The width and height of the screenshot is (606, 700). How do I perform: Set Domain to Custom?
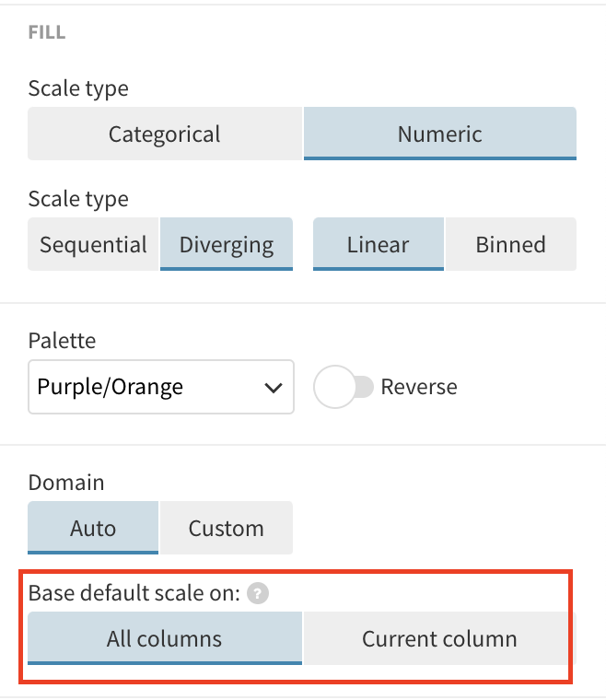pyautogui.click(x=226, y=529)
